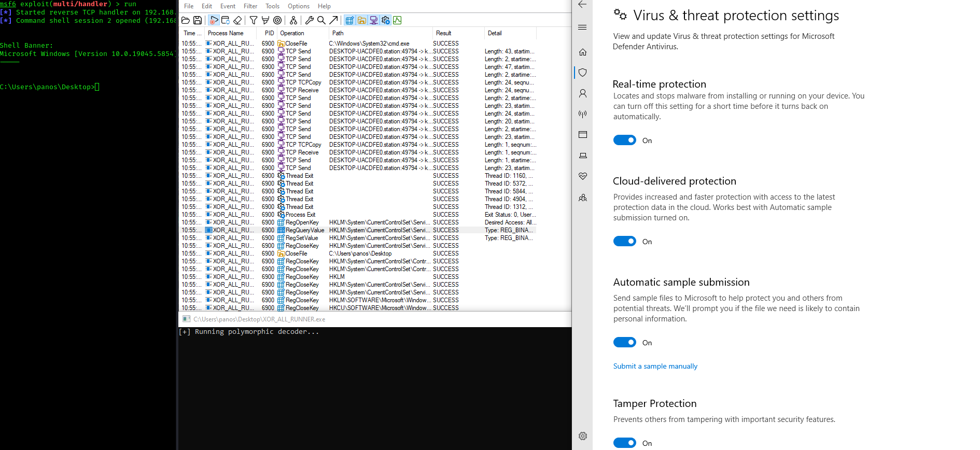Image resolution: width=980 pixels, height=450 pixels.
Task: Open the Filter menu in Process Monitor
Action: pyautogui.click(x=250, y=6)
